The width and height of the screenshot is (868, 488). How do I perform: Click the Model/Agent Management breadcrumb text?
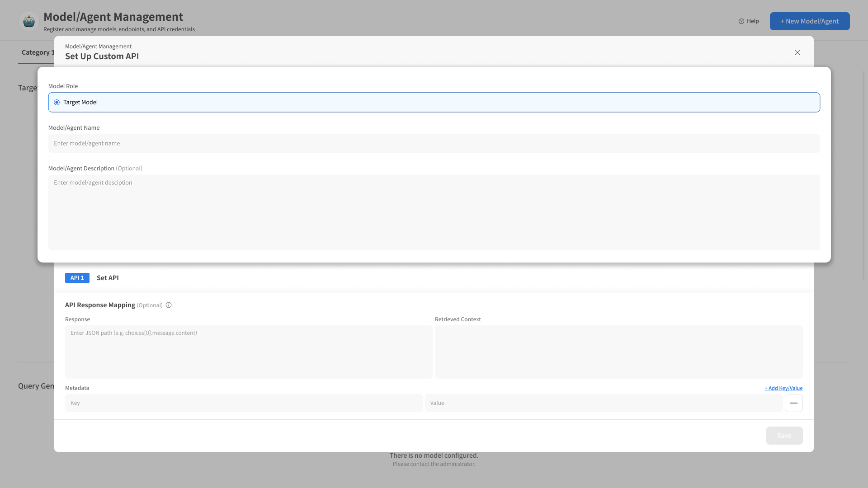click(98, 47)
